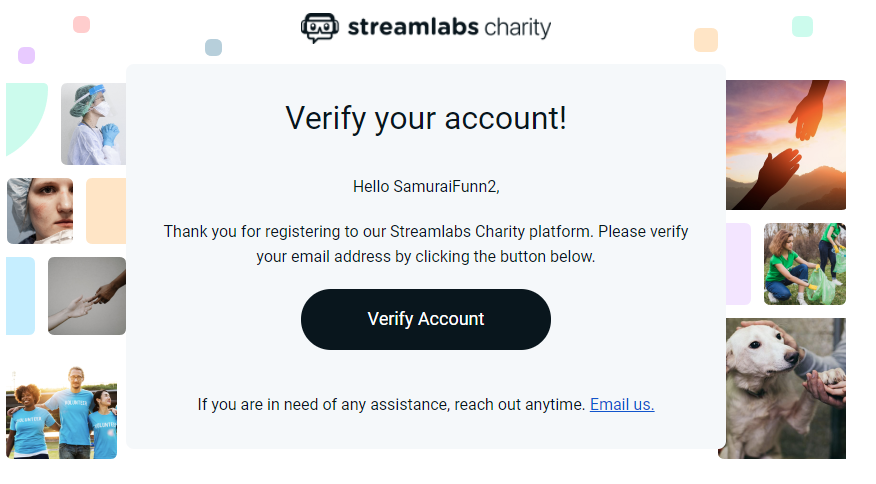The height and width of the screenshot is (484, 876).
Task: Open the gray reaching hands photo
Action: (x=86, y=296)
